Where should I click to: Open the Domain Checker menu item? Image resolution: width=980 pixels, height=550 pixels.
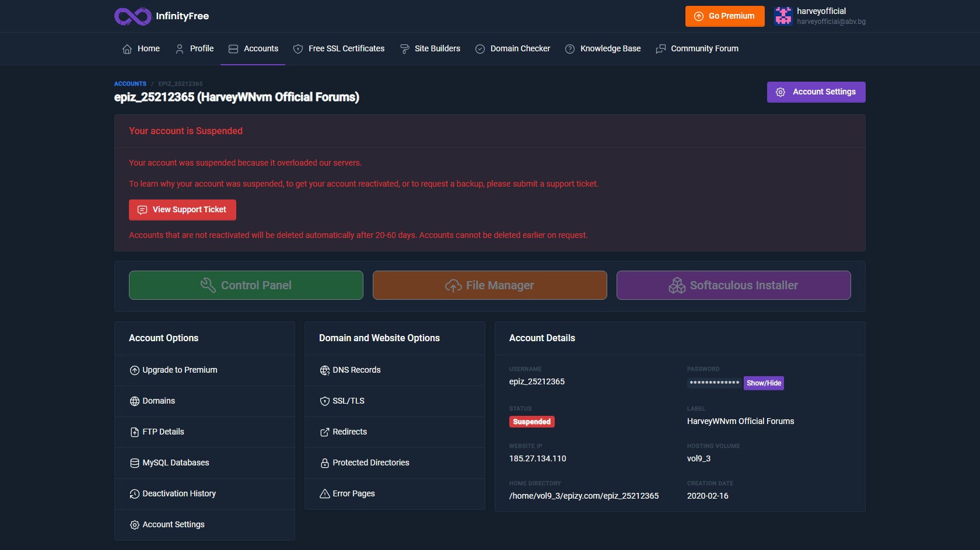pyautogui.click(x=513, y=49)
